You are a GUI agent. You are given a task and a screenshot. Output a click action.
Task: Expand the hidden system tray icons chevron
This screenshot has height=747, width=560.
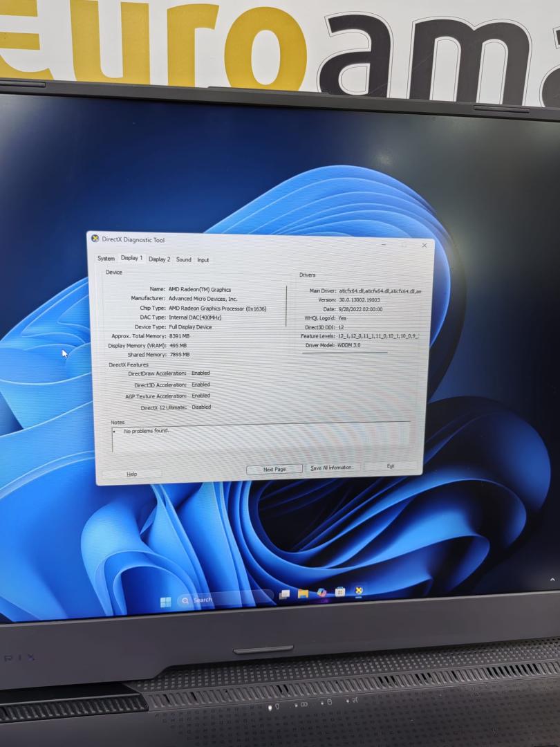coord(552,579)
